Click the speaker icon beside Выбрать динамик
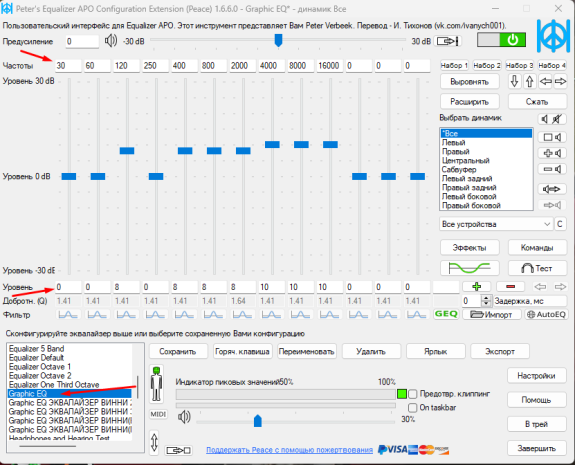The width and height of the screenshot is (575, 465). (545, 119)
